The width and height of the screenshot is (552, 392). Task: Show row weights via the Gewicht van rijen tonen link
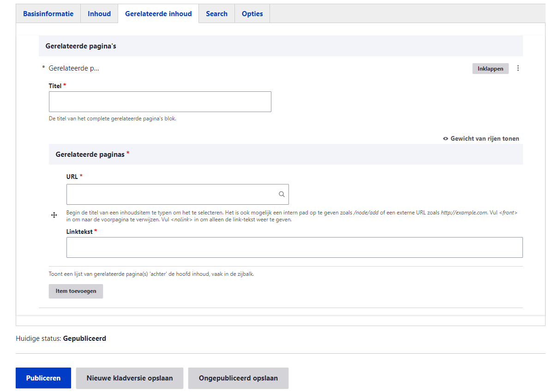pyautogui.click(x=485, y=138)
